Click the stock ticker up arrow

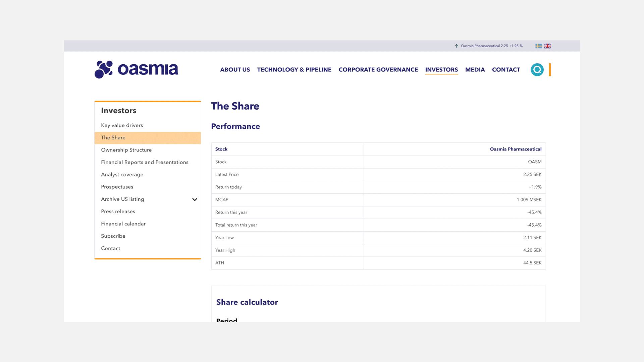point(457,46)
